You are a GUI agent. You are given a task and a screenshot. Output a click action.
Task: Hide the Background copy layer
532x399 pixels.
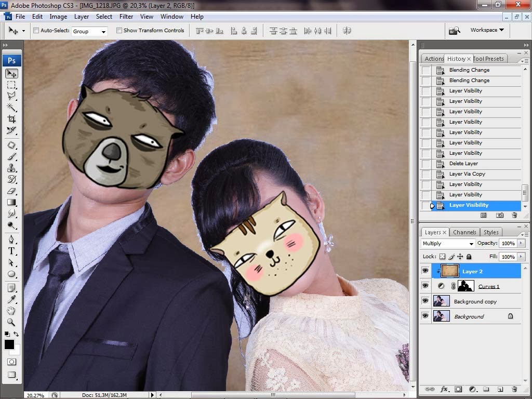[425, 301]
